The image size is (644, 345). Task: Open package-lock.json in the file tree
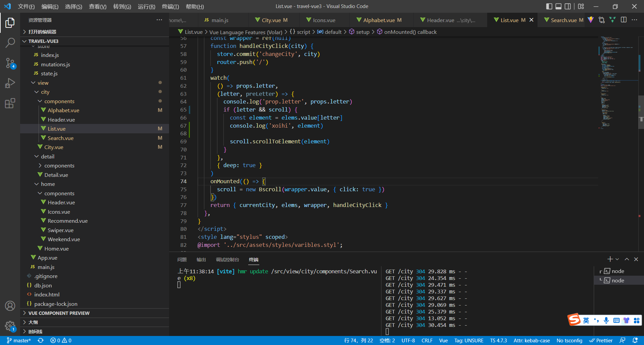pyautogui.click(x=95, y=304)
